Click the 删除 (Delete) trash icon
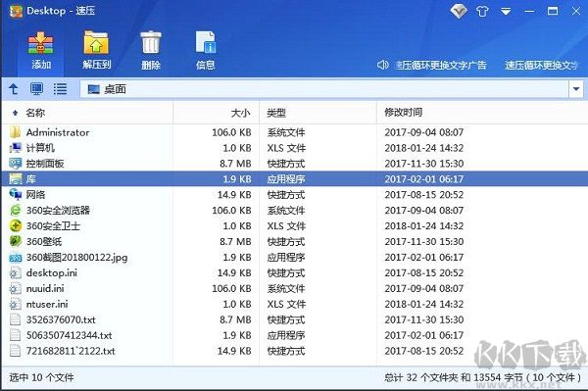 point(151,43)
